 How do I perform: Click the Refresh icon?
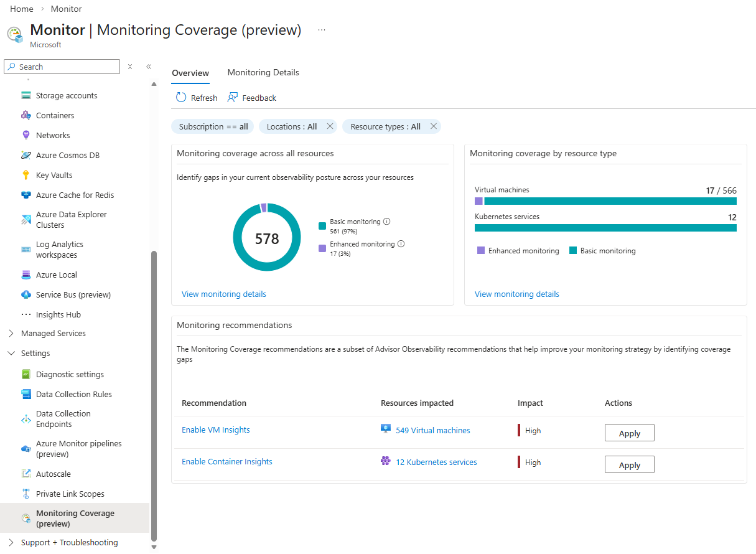tap(180, 97)
